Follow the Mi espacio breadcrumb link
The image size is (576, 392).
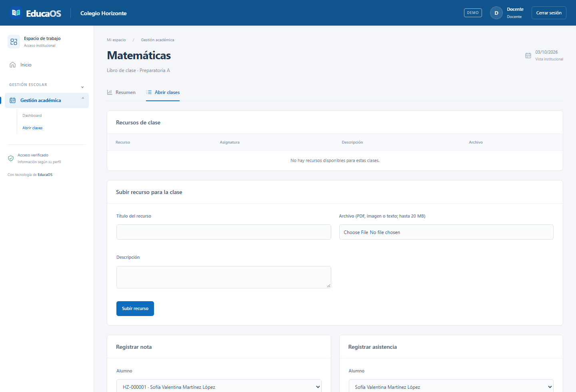coord(116,40)
